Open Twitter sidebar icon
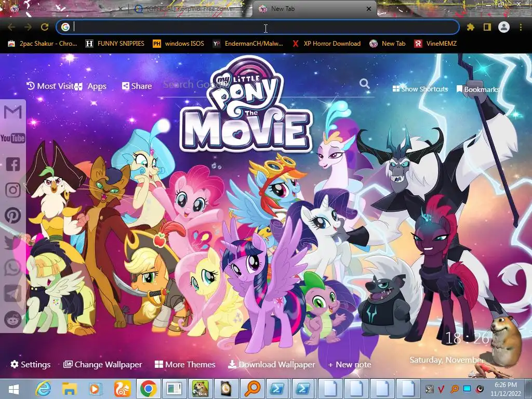Screen dimensions: 532x399 pyautogui.click(x=12, y=242)
